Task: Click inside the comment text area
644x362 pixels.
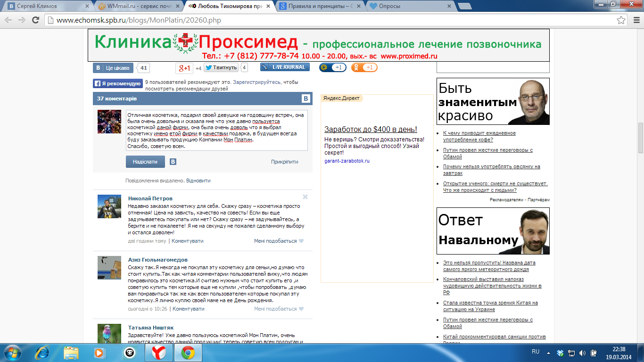Action: (217, 131)
